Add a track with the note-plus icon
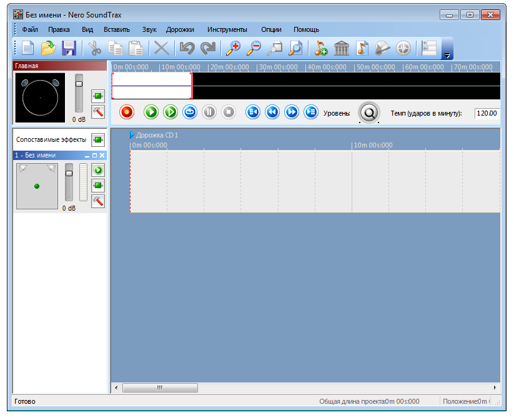The height and width of the screenshot is (420, 514). click(x=321, y=48)
